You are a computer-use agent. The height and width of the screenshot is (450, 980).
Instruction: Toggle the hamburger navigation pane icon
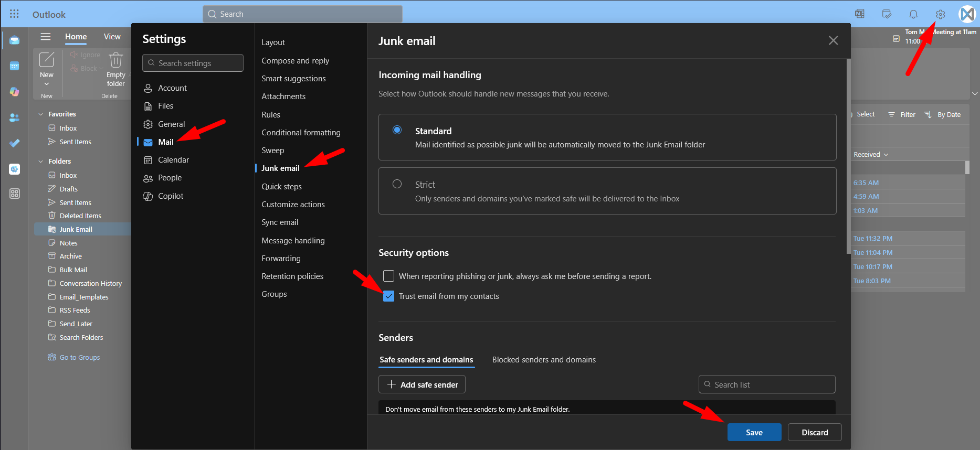point(46,37)
